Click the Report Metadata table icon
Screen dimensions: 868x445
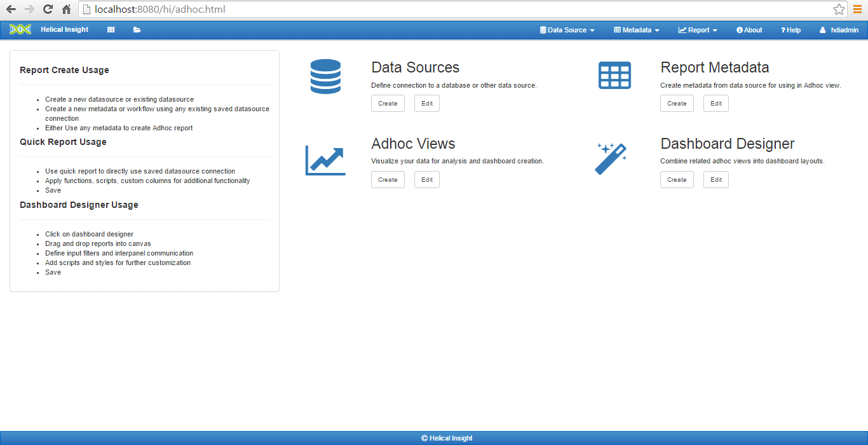point(615,76)
